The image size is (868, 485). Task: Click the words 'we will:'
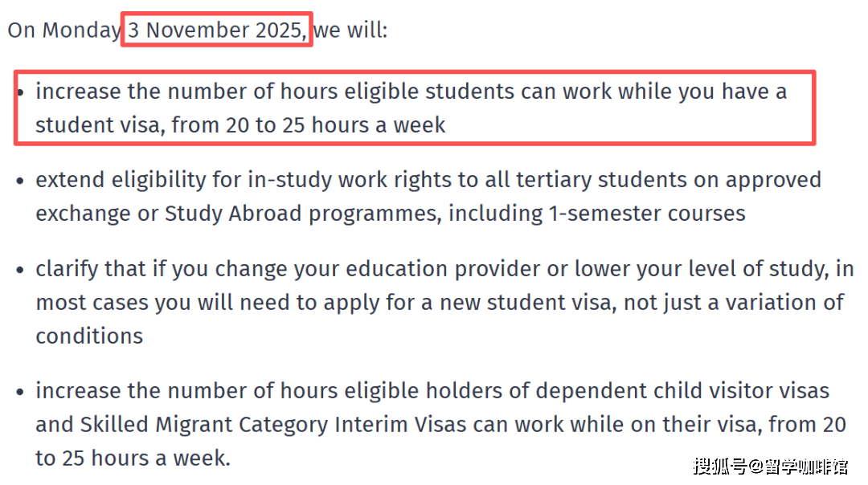[x=350, y=31]
